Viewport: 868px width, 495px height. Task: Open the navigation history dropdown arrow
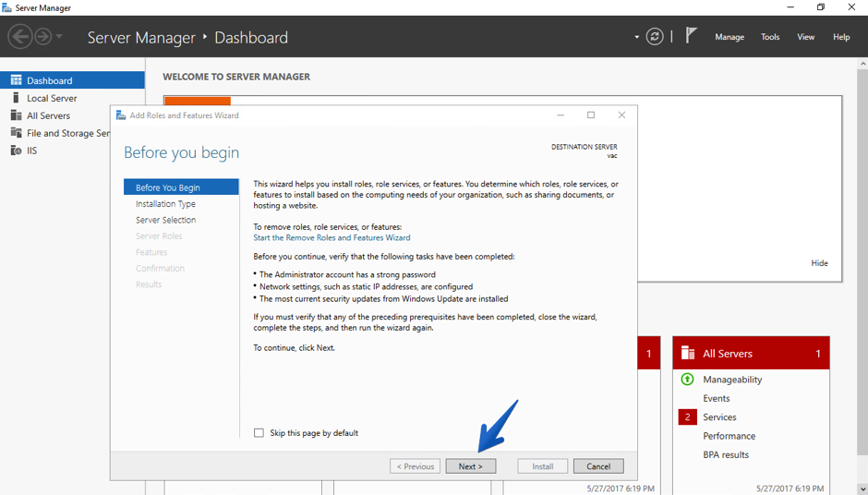59,37
